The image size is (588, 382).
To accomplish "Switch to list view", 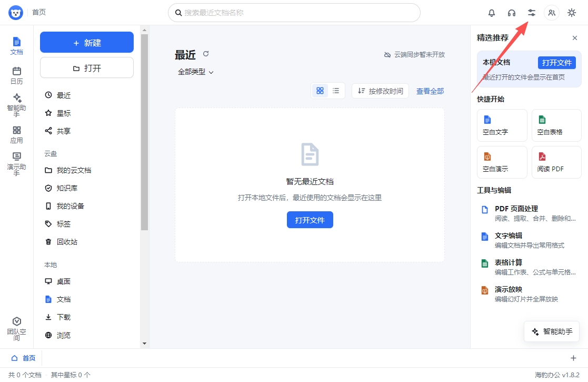I will (x=336, y=91).
